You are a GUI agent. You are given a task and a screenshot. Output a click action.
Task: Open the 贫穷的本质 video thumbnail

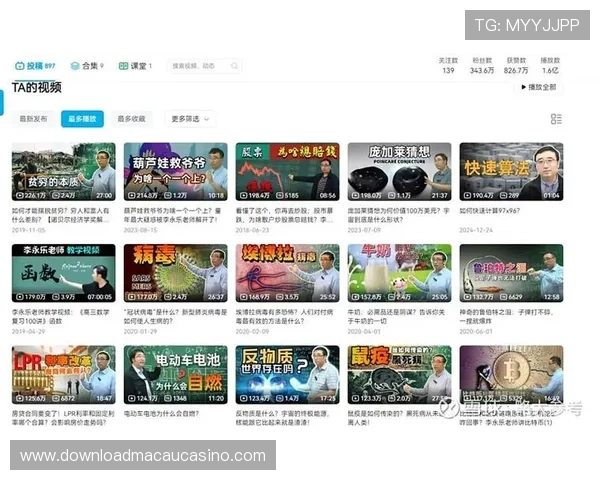point(64,171)
